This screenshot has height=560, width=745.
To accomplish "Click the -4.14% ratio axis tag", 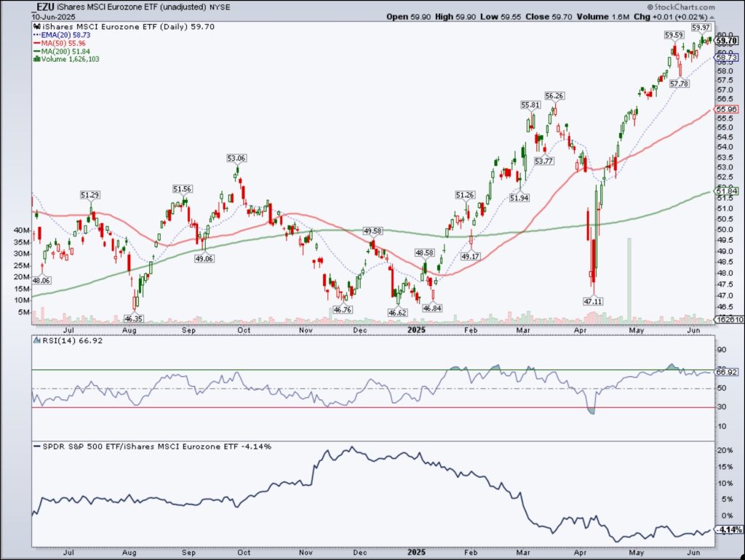I will click(729, 529).
